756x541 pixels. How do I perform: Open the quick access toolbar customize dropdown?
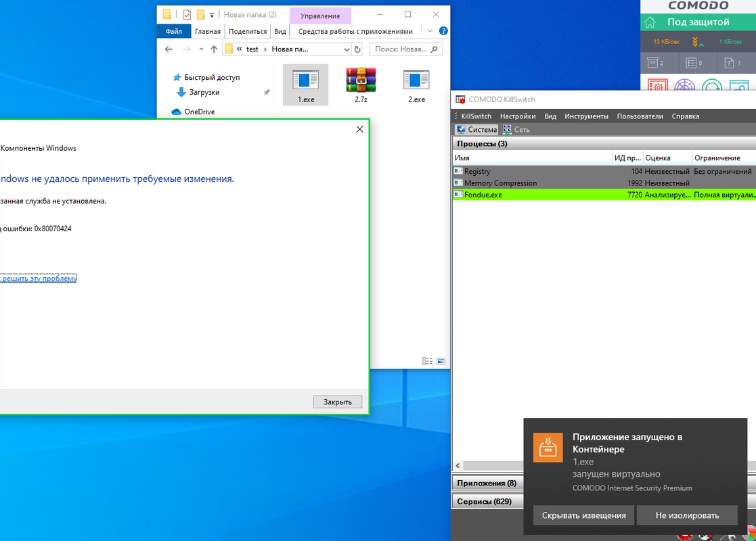click(212, 15)
